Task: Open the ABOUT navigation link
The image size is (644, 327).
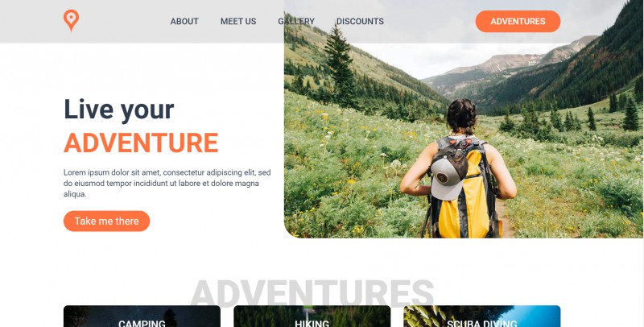Action: [184, 22]
